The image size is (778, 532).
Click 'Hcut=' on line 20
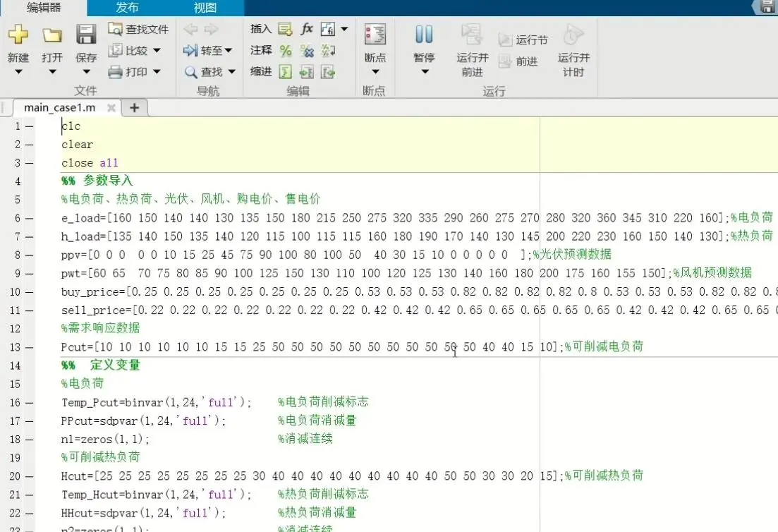pos(77,476)
